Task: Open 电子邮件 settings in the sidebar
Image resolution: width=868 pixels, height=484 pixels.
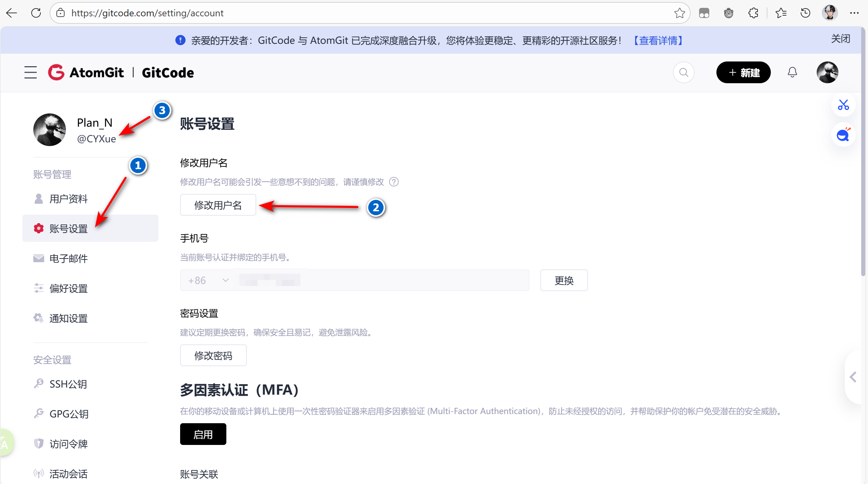Action: click(x=68, y=258)
